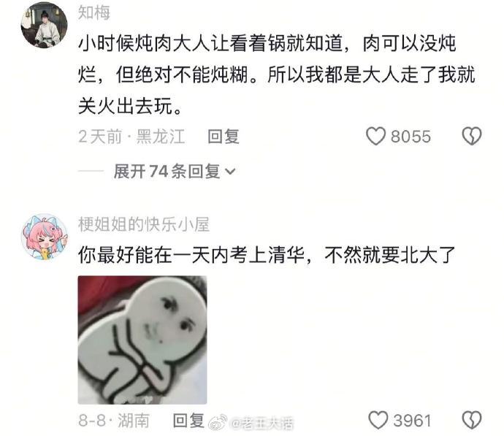504x436 pixels.
Task: Like the comment by 梗姐姐的快乐小屋
Action: [x=378, y=420]
